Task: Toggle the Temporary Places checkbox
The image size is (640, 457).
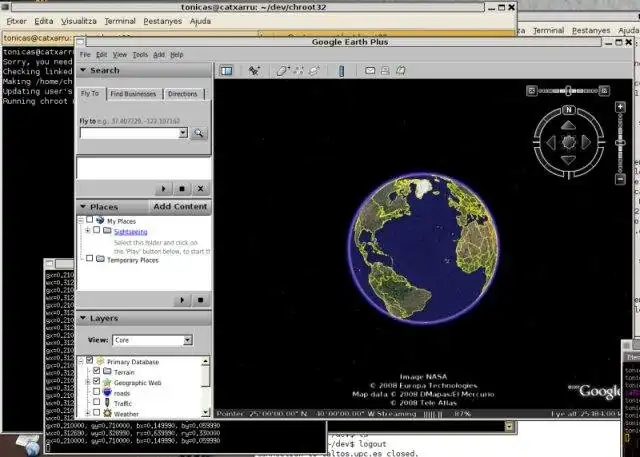Action: pos(90,259)
